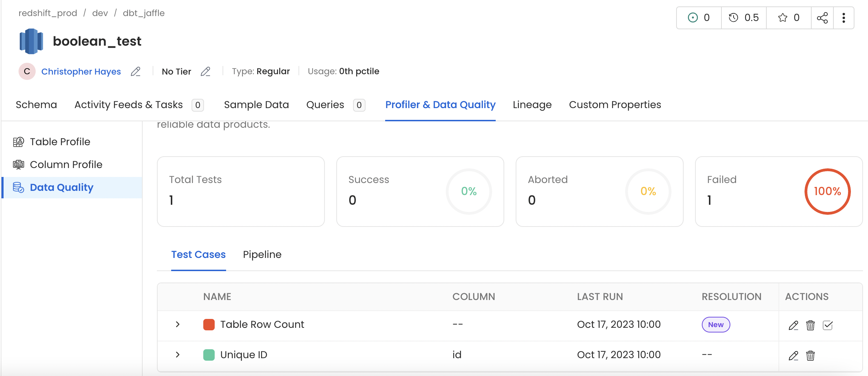Open the Column Profile sidebar section
868x376 pixels.
(x=66, y=164)
